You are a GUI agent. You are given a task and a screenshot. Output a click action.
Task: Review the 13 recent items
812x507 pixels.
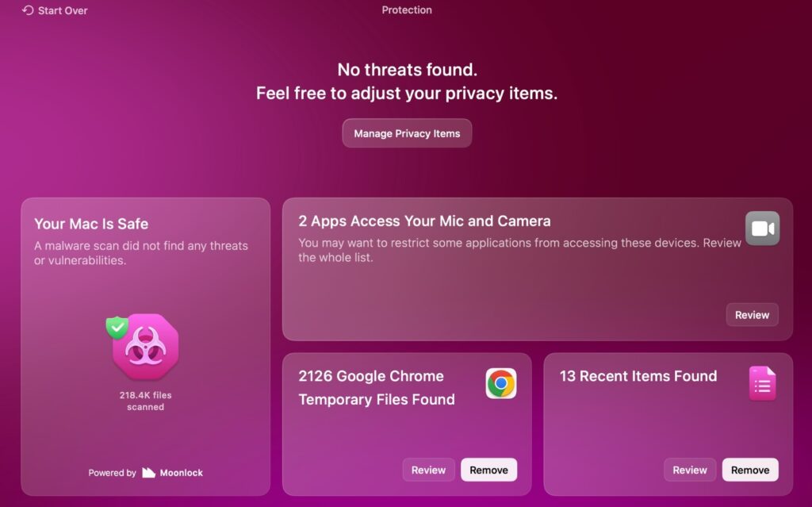690,470
